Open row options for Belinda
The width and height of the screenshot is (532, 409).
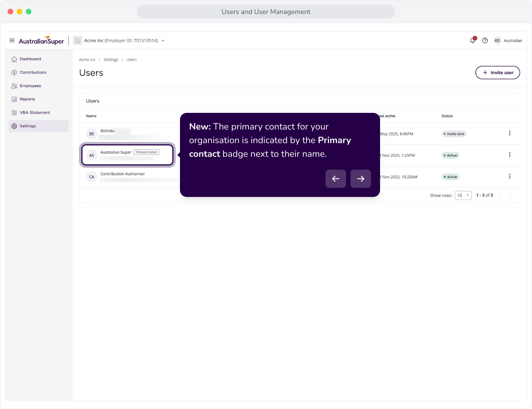pos(510,133)
